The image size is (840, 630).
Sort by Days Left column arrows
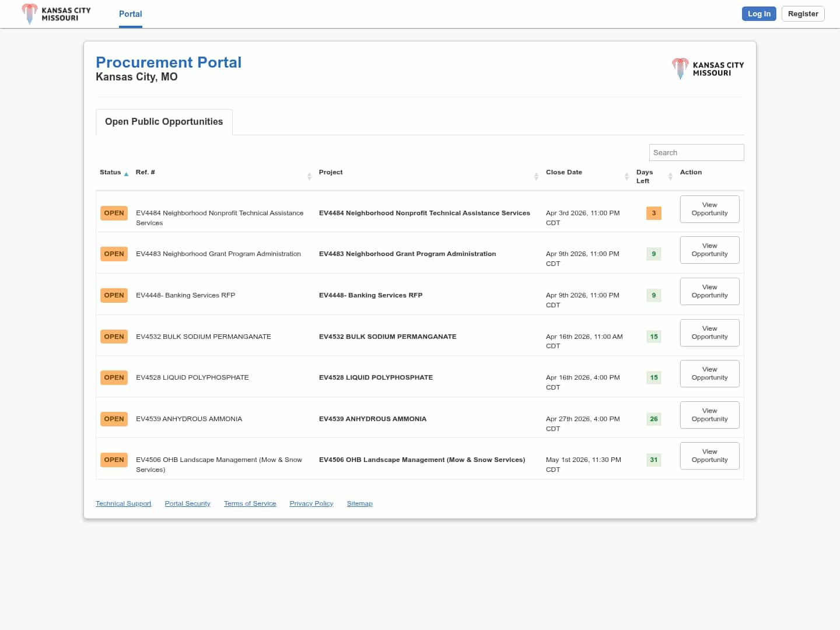pyautogui.click(x=670, y=176)
